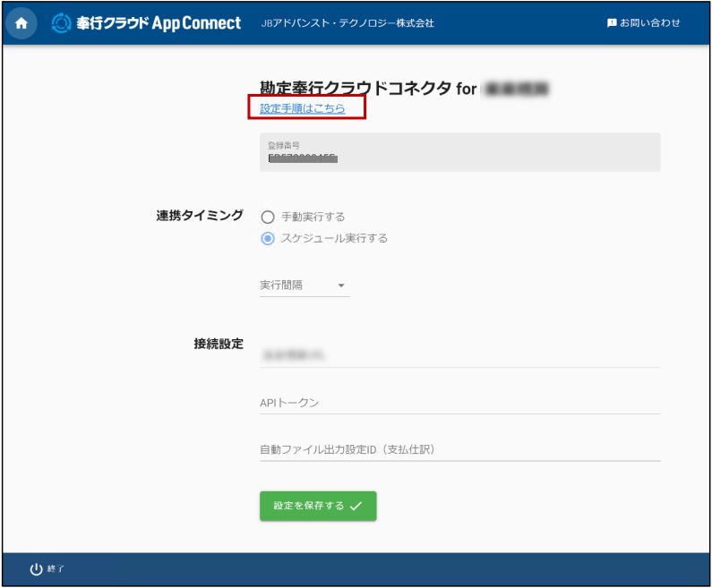The height and width of the screenshot is (588, 712).
Task: Focus the APIトークン input field
Action: pos(460,403)
